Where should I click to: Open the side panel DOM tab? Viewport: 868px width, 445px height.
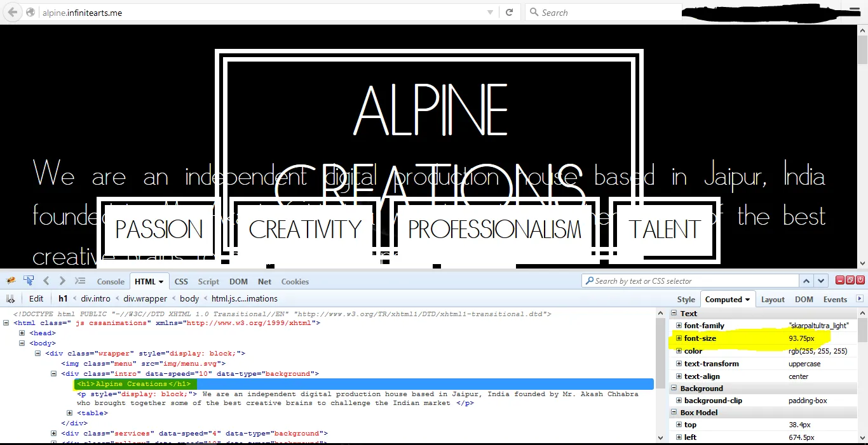coord(804,299)
